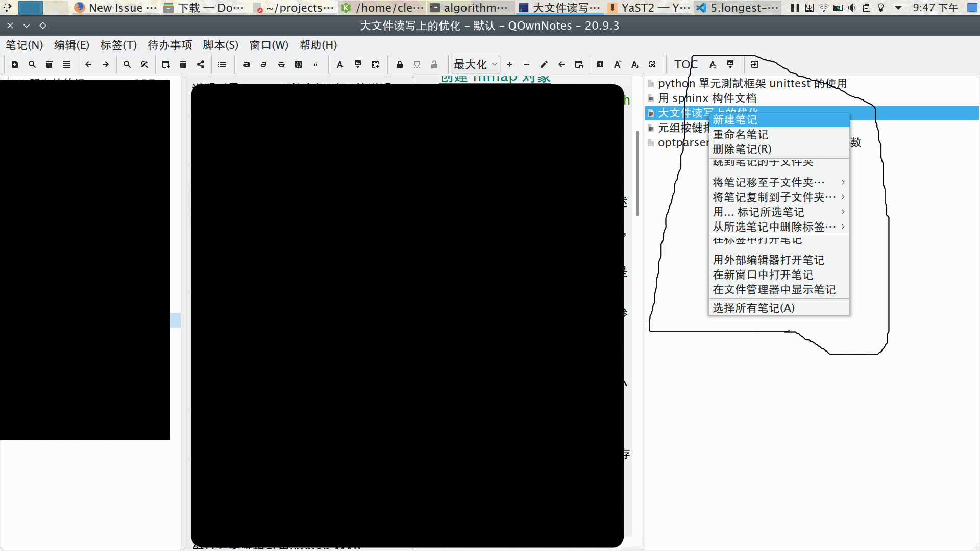Screen dimensions: 980x551
Task: Open the 笔记(N) menu
Action: tap(24, 45)
